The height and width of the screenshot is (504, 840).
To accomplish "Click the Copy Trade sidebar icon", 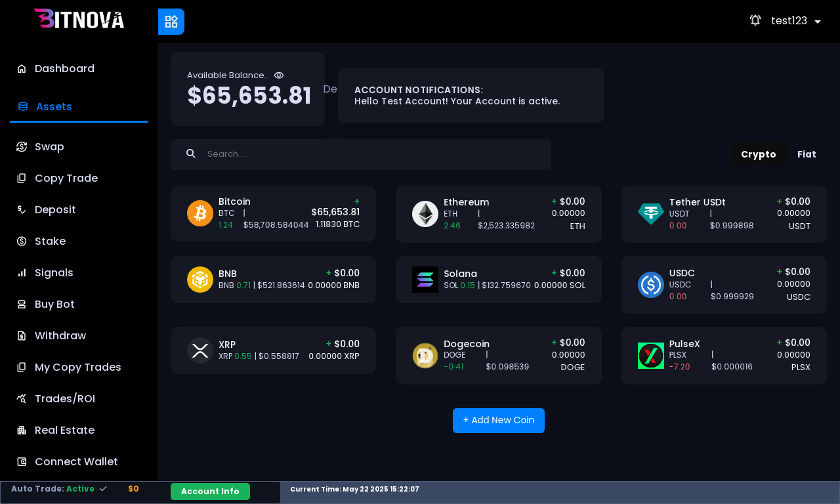I will 22,178.
